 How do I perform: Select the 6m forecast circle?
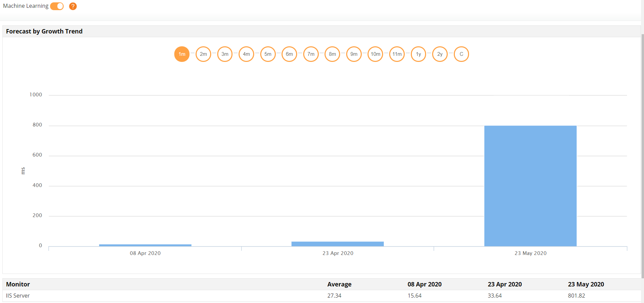click(289, 54)
